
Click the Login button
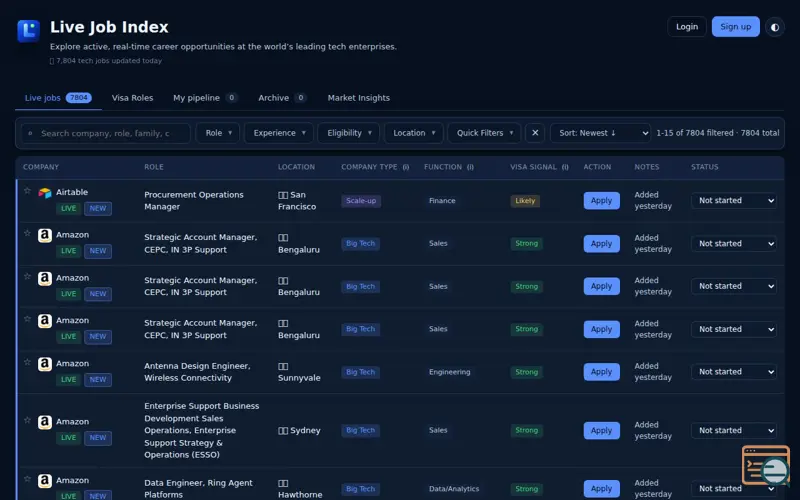click(x=687, y=27)
